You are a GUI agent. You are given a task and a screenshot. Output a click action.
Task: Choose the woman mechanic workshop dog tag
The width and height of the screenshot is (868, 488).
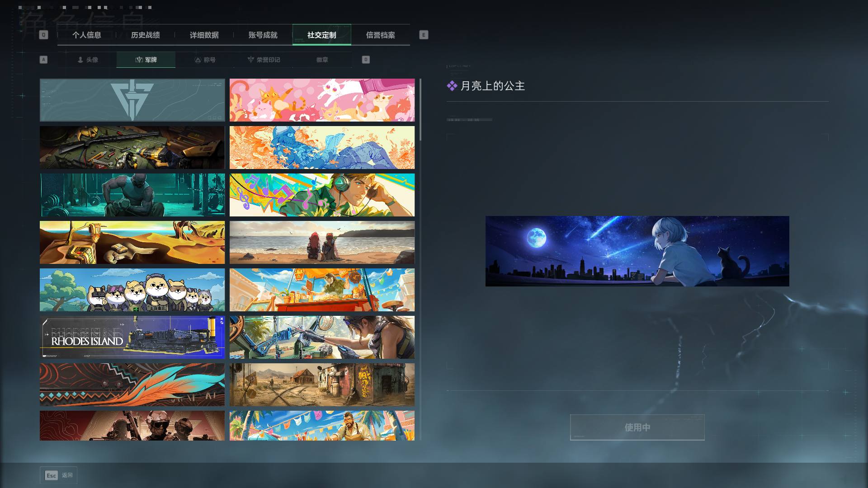322,338
